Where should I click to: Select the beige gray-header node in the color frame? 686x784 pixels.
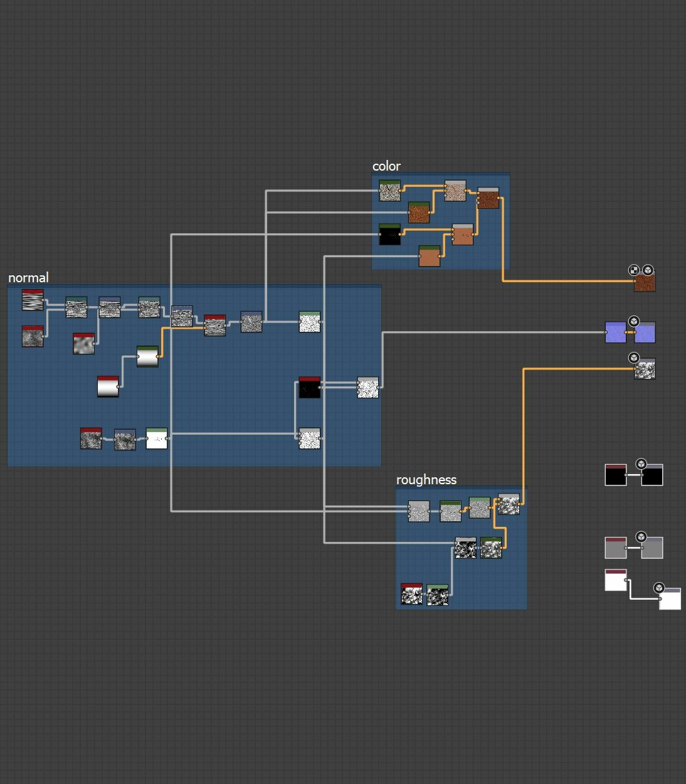click(x=455, y=191)
